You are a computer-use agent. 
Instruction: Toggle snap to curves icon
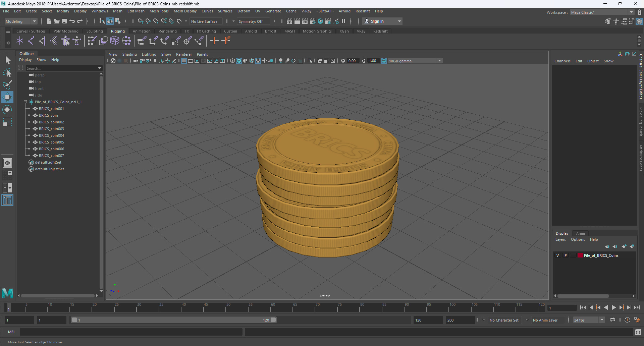pyautogui.click(x=148, y=21)
